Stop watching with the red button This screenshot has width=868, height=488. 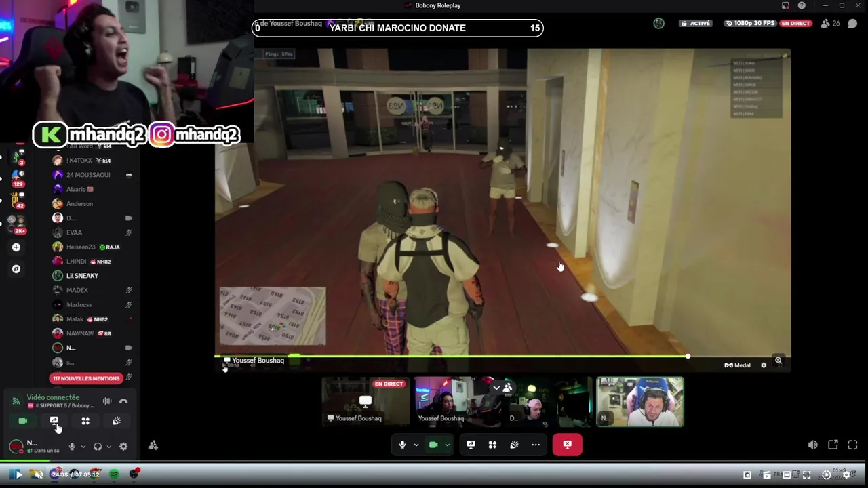point(568,445)
